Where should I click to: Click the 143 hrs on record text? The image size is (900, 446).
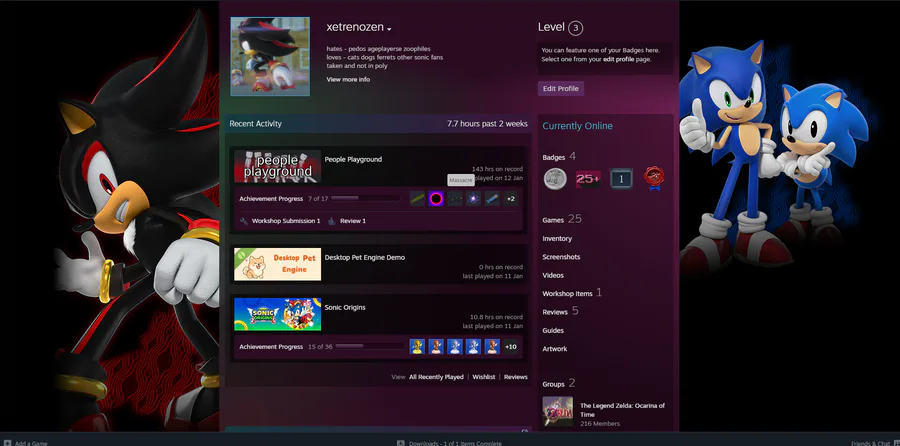click(x=497, y=169)
